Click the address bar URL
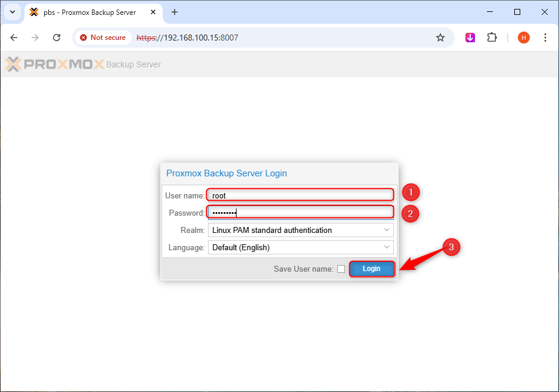 pyautogui.click(x=187, y=38)
